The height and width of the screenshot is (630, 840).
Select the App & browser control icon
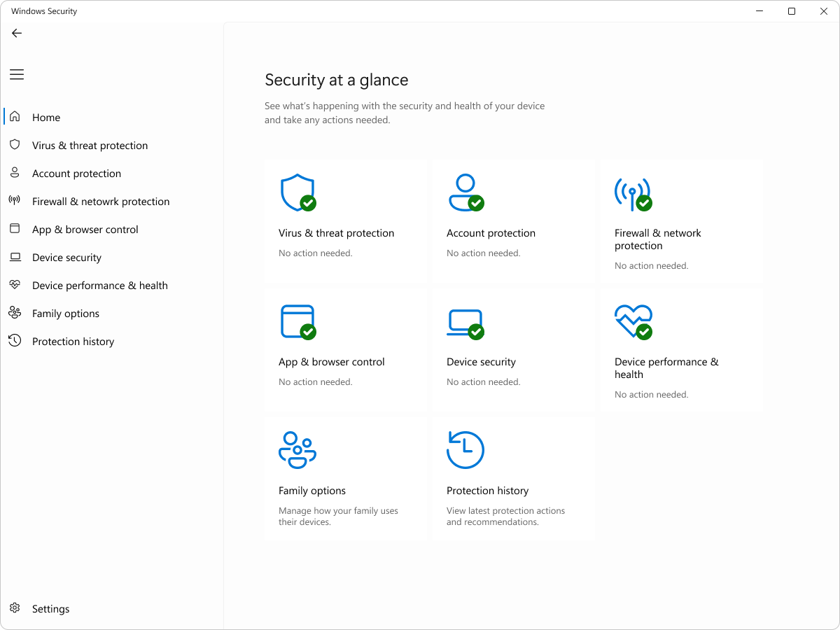tap(297, 321)
